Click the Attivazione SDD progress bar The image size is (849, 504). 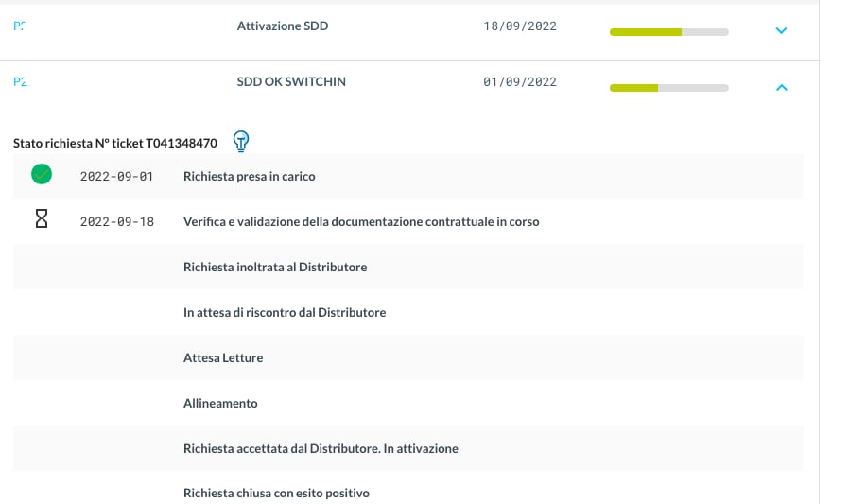coord(668,32)
